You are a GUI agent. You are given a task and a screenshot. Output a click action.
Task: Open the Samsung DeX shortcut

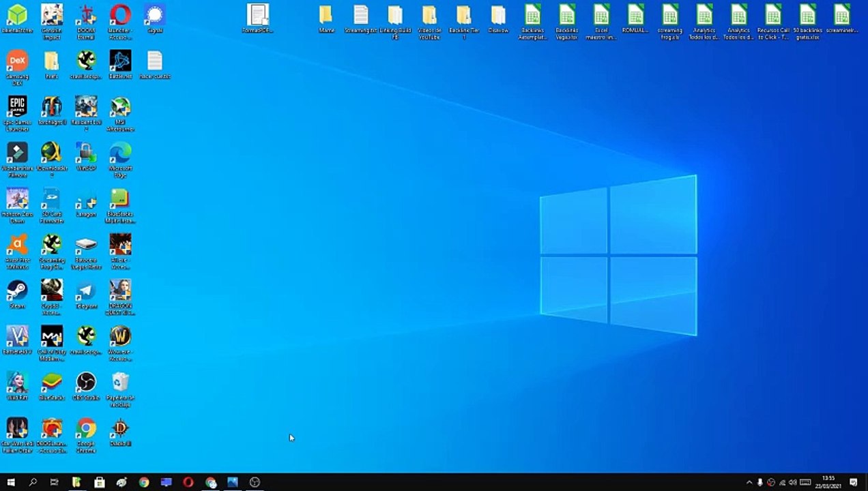pos(17,67)
